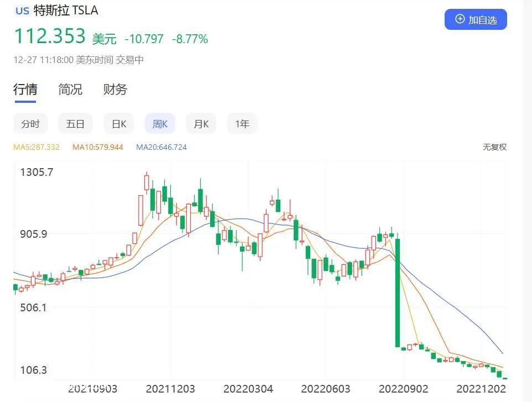This screenshot has width=532, height=402.
Task: Click the percent change -8.77%
Action: pyautogui.click(x=190, y=39)
